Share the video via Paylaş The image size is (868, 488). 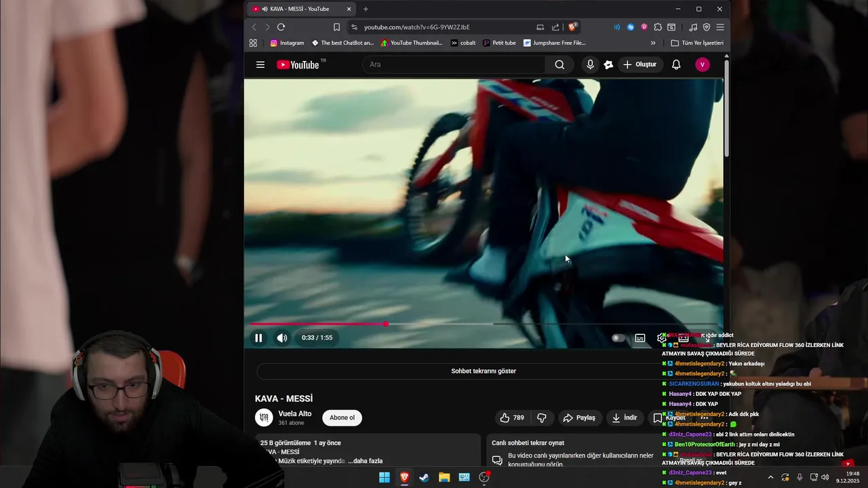pyautogui.click(x=579, y=418)
